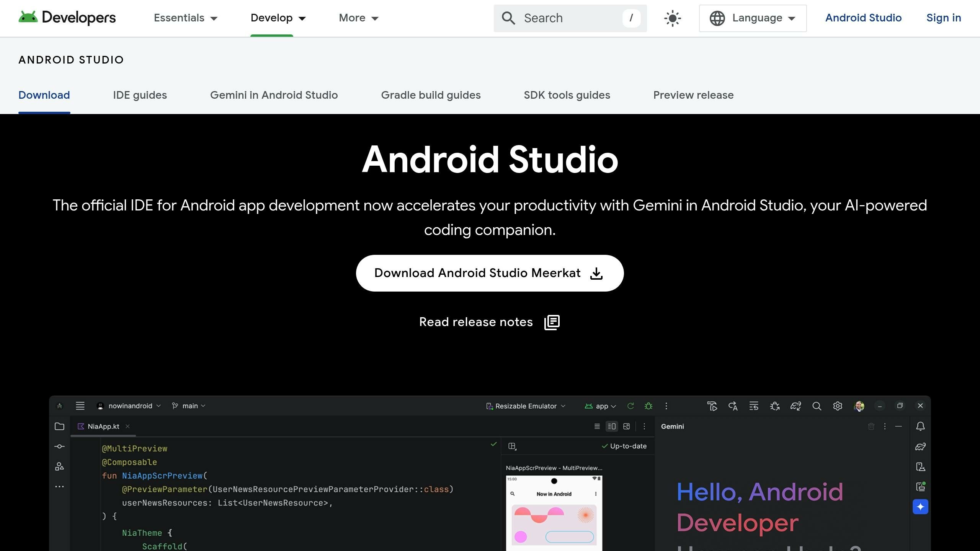Click the preview layout grid icon
Viewport: 980px width, 551px height.
point(512,446)
